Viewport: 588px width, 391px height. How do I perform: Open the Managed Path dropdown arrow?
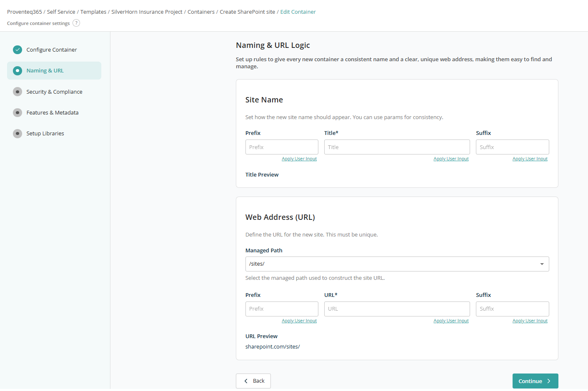542,264
